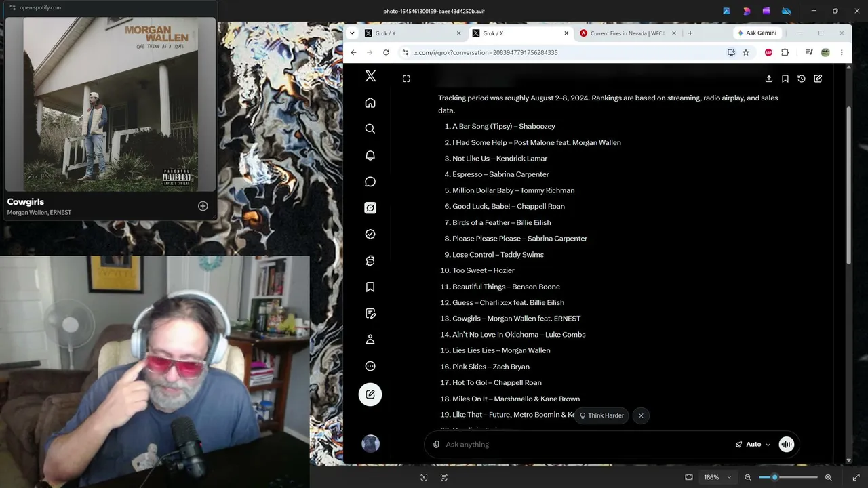This screenshot has width=868, height=488.
Task: Open Notifications bell in X sidebar
Action: (370, 155)
